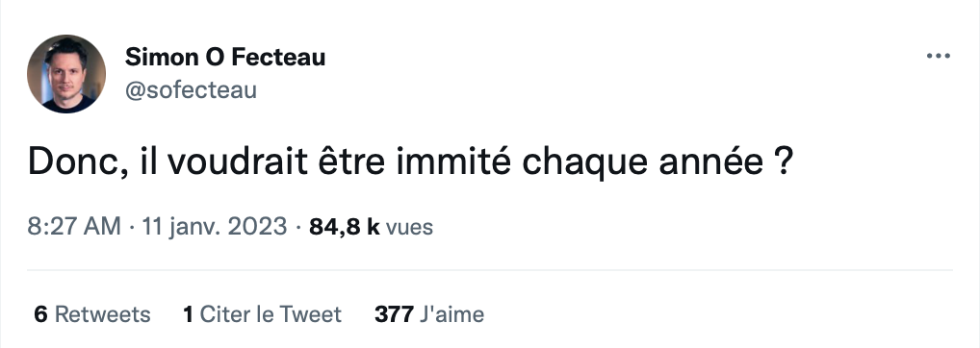Open the 1 Citer le Tweet list
This screenshot has height=348, width=980.
[x=263, y=313]
